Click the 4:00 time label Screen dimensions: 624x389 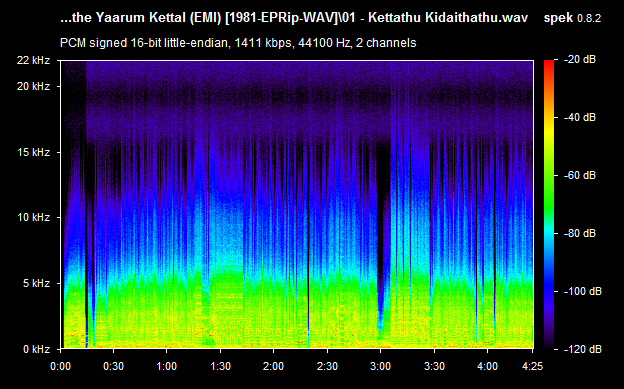click(488, 366)
